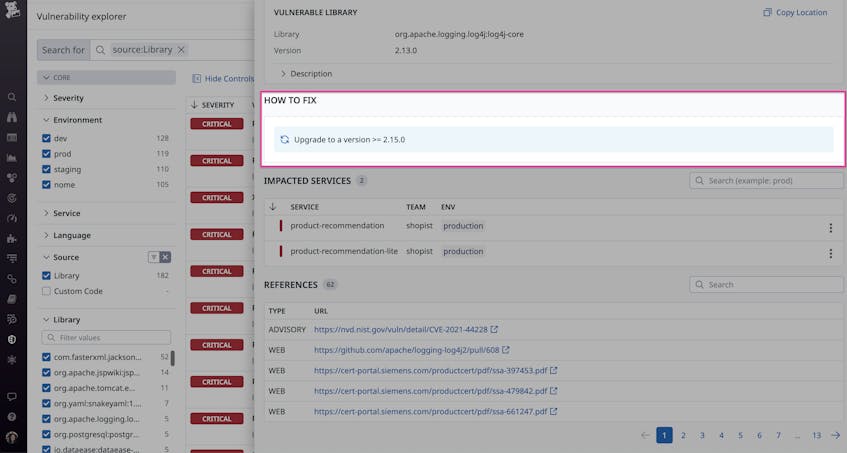Open kebab menu for product-recommendation-lite service
The image size is (847, 453).
click(x=830, y=254)
